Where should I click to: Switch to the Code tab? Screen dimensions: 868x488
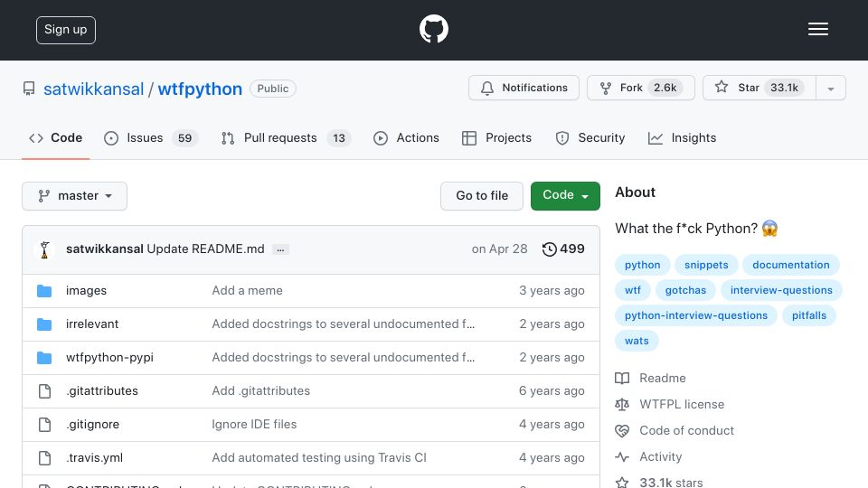tap(56, 137)
